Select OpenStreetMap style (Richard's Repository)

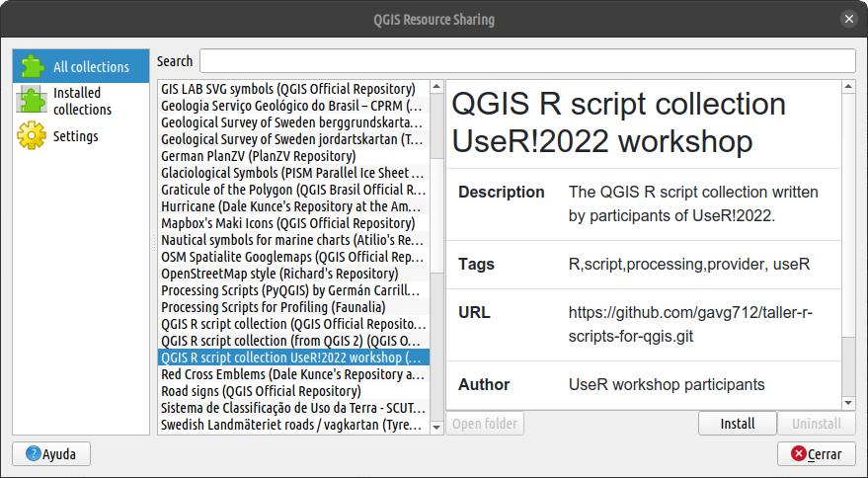279,274
